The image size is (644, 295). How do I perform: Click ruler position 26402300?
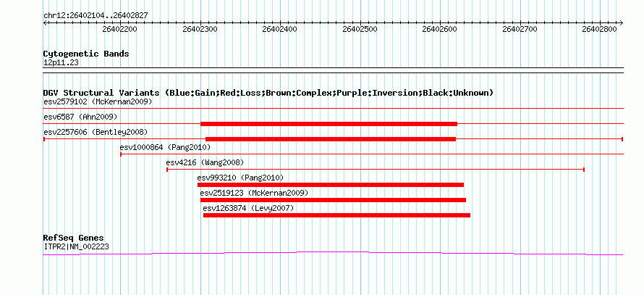pos(200,29)
